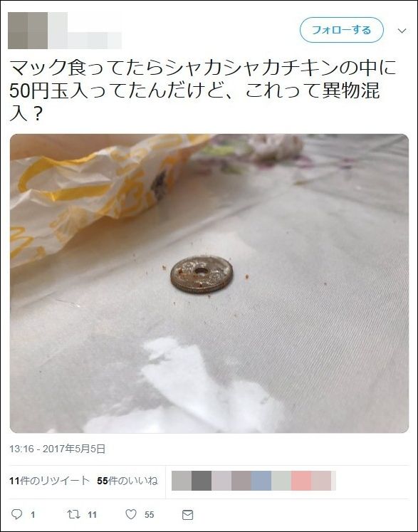Click the envelope direct message icon
This screenshot has height=532, width=418.
pyautogui.click(x=187, y=515)
